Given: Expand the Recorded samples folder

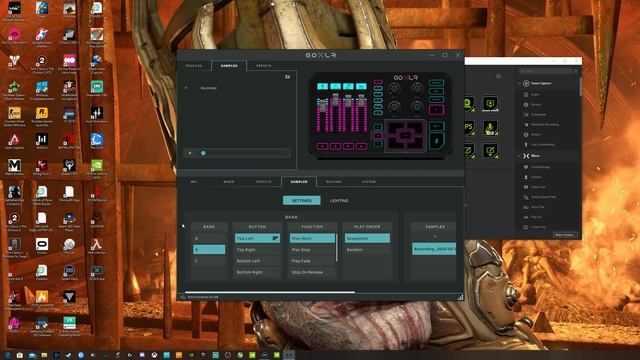Looking at the screenshot, I should (x=186, y=88).
